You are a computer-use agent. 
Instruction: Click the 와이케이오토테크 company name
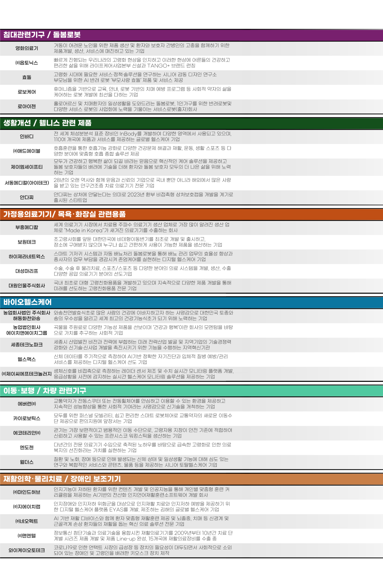click(27, 550)
